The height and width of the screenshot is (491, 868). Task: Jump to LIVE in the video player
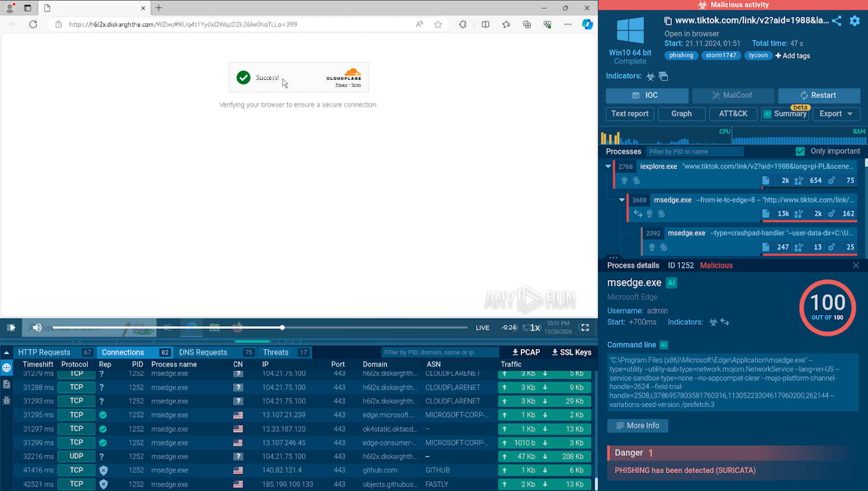pos(483,328)
